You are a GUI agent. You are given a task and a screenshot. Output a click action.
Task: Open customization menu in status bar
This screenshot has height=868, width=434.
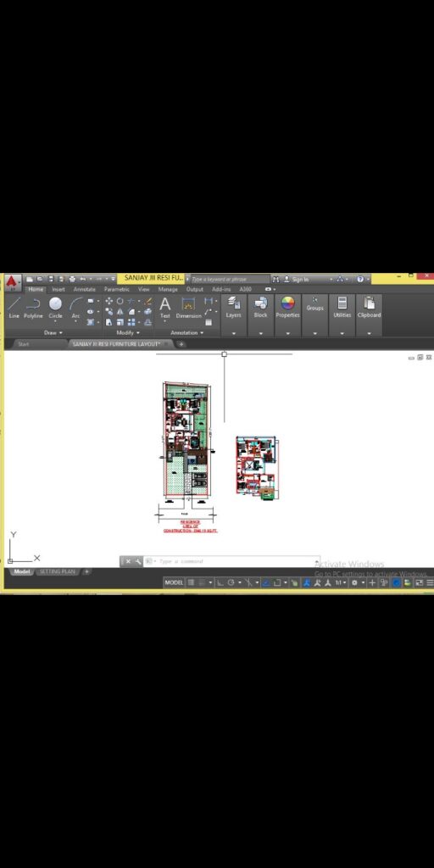point(430,582)
